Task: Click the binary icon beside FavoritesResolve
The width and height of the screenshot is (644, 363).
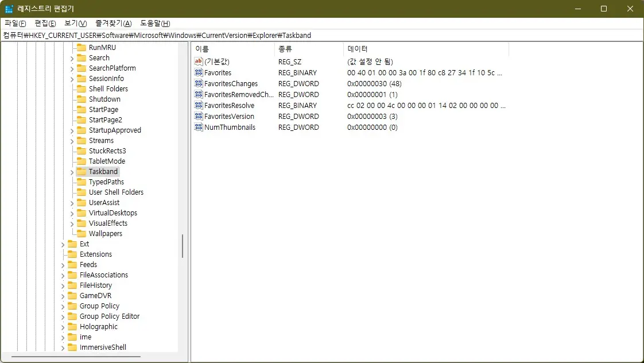Action: (199, 105)
